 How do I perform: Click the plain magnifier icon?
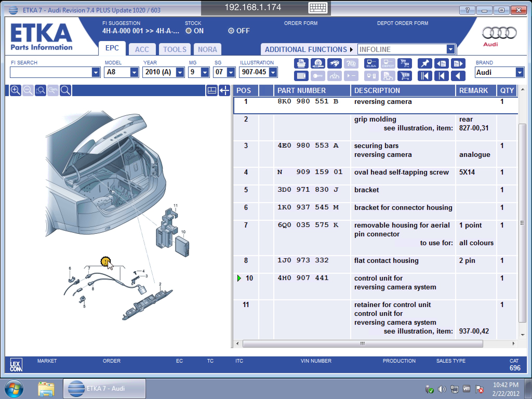pos(65,90)
